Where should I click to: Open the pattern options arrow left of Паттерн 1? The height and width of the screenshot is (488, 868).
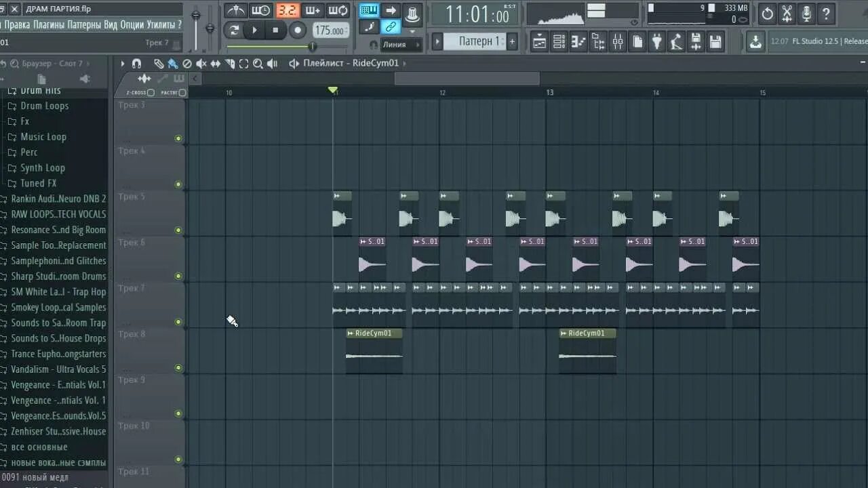437,41
